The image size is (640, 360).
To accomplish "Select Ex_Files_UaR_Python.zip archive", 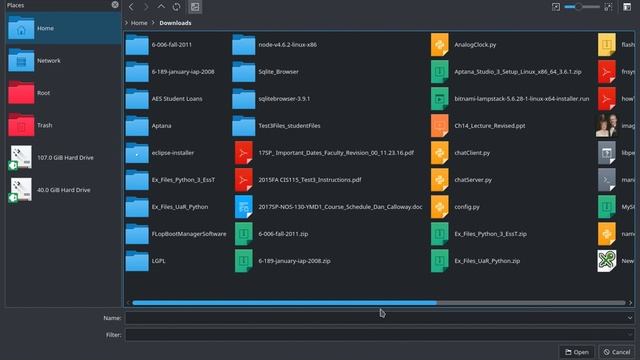I will 476,261.
